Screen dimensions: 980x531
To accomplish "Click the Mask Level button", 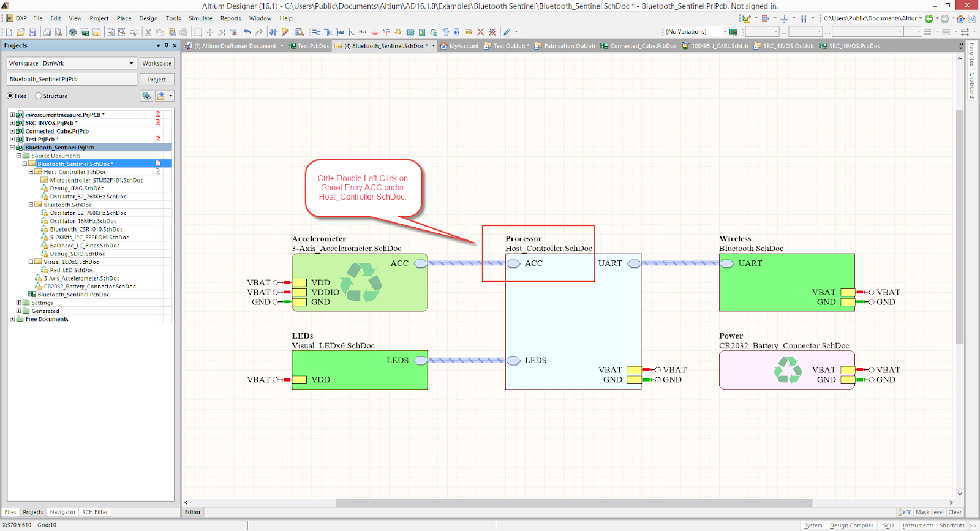I will [x=929, y=512].
